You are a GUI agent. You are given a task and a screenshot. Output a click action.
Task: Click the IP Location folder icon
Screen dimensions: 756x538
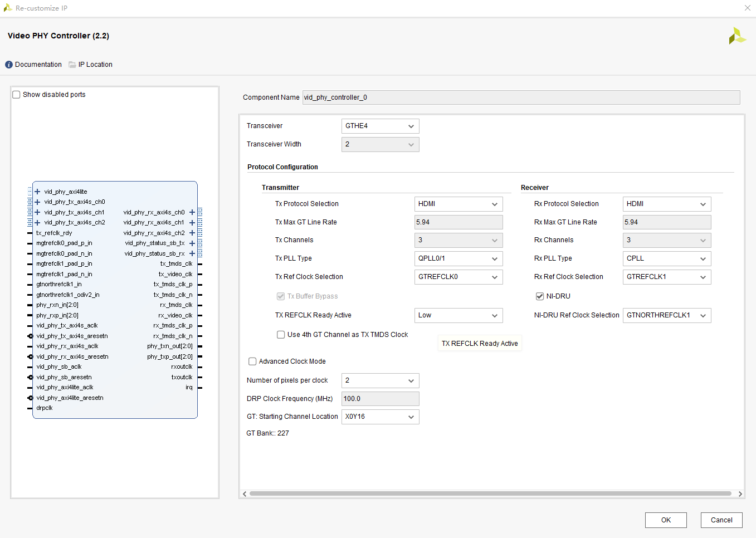pyautogui.click(x=72, y=64)
